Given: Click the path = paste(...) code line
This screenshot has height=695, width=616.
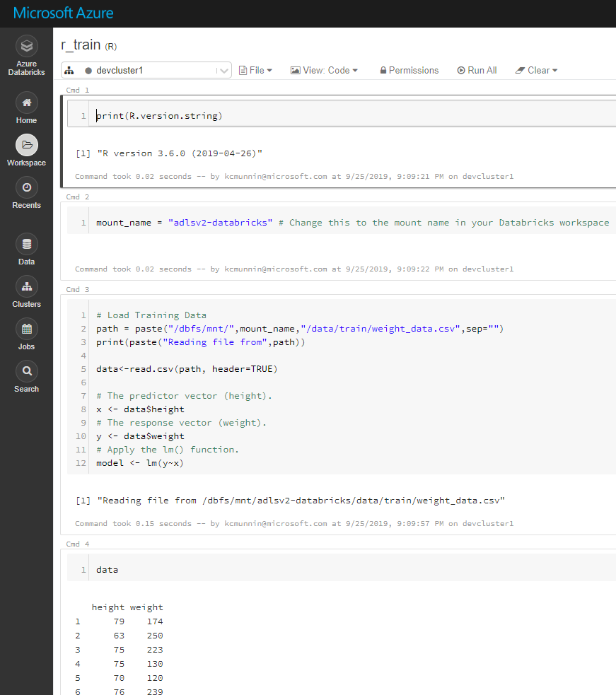Looking at the screenshot, I should pyautogui.click(x=300, y=329).
